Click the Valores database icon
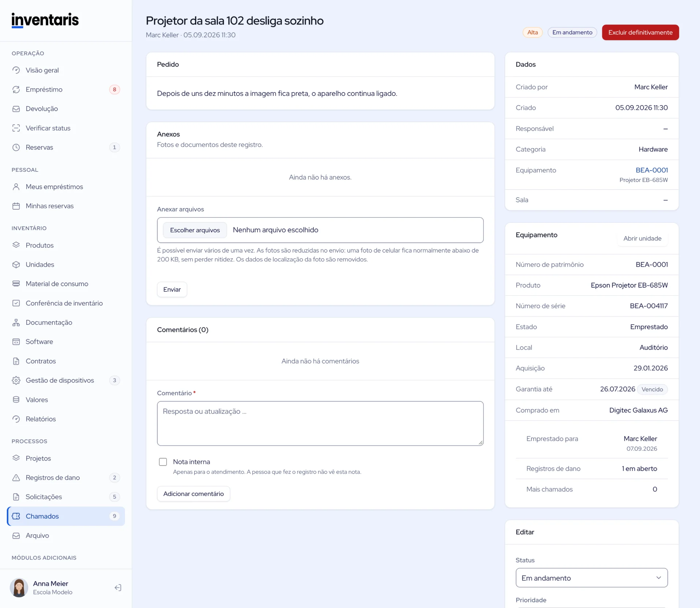 pos(16,400)
